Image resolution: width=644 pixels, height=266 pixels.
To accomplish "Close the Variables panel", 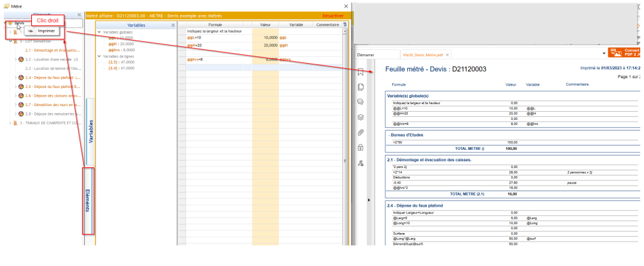I will (x=173, y=26).
